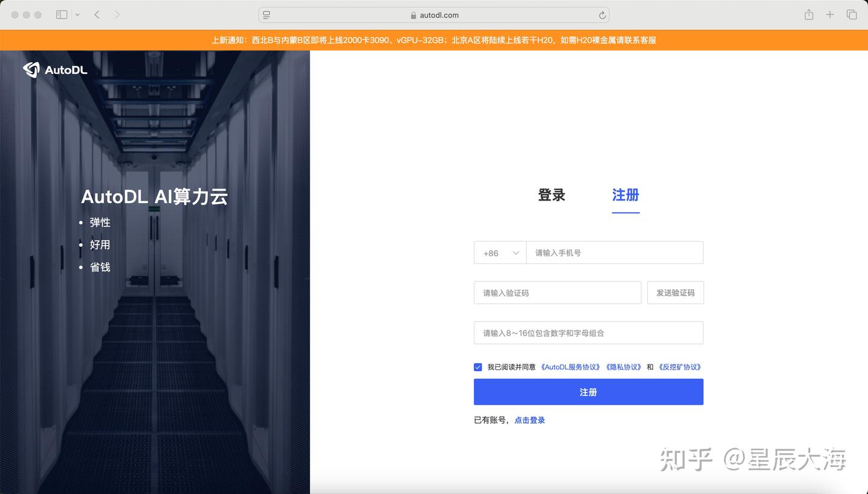Toggle the Safari sidebar panel icon

pyautogui.click(x=61, y=14)
